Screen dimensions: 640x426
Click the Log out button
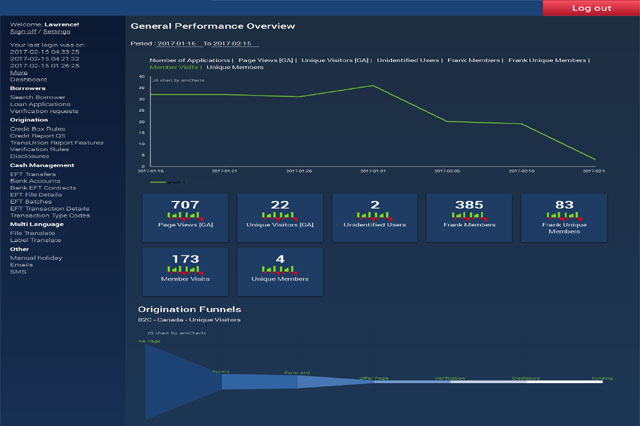point(591,8)
